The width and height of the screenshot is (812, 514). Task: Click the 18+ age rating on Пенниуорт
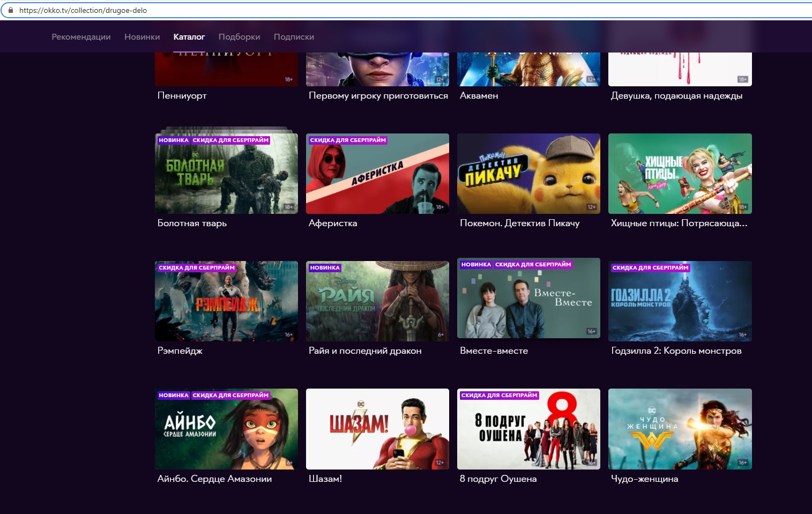click(288, 79)
